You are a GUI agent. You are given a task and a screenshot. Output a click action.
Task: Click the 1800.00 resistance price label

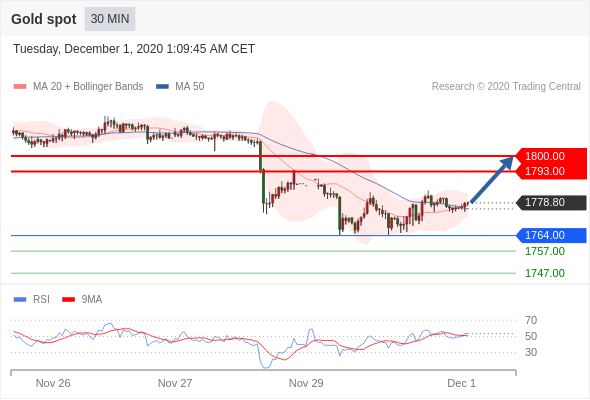click(x=551, y=156)
